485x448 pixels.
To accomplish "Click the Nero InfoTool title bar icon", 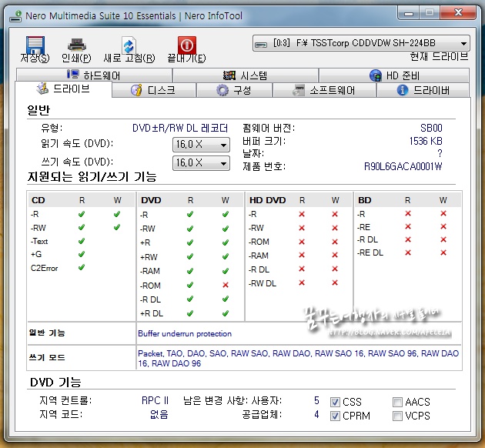I will [15, 16].
